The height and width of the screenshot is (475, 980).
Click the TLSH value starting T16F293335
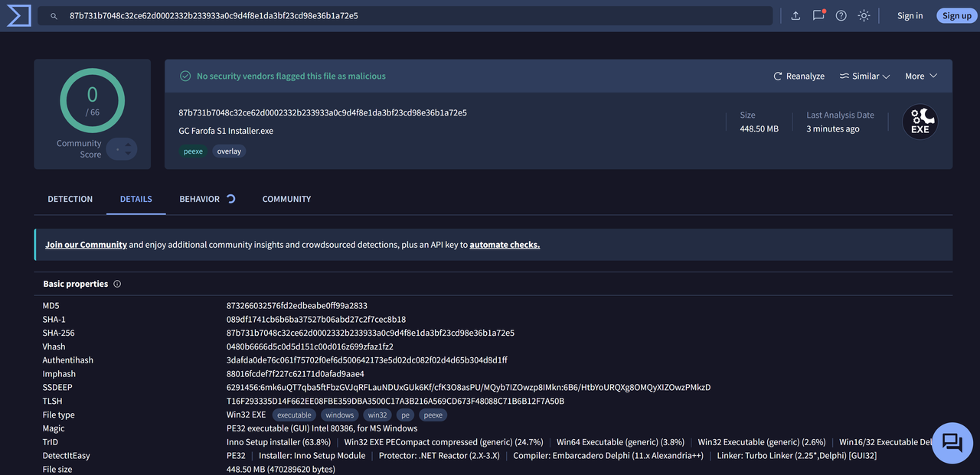[395, 402]
